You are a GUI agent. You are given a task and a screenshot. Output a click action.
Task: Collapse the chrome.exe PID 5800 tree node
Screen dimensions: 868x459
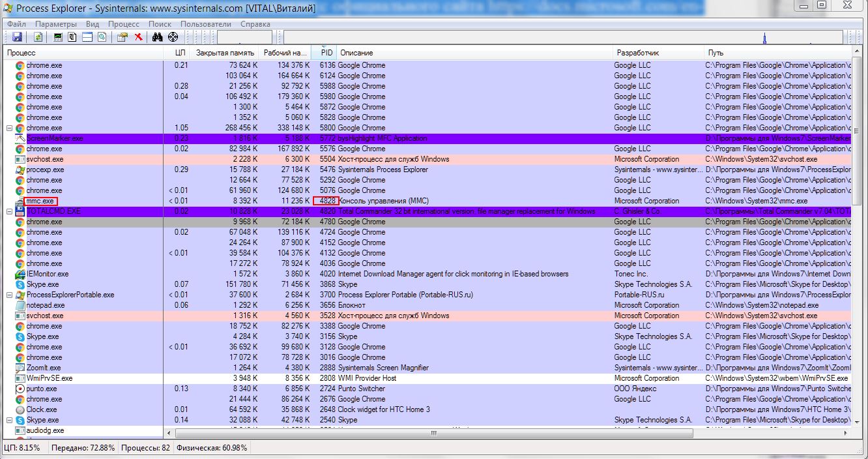tap(10, 128)
